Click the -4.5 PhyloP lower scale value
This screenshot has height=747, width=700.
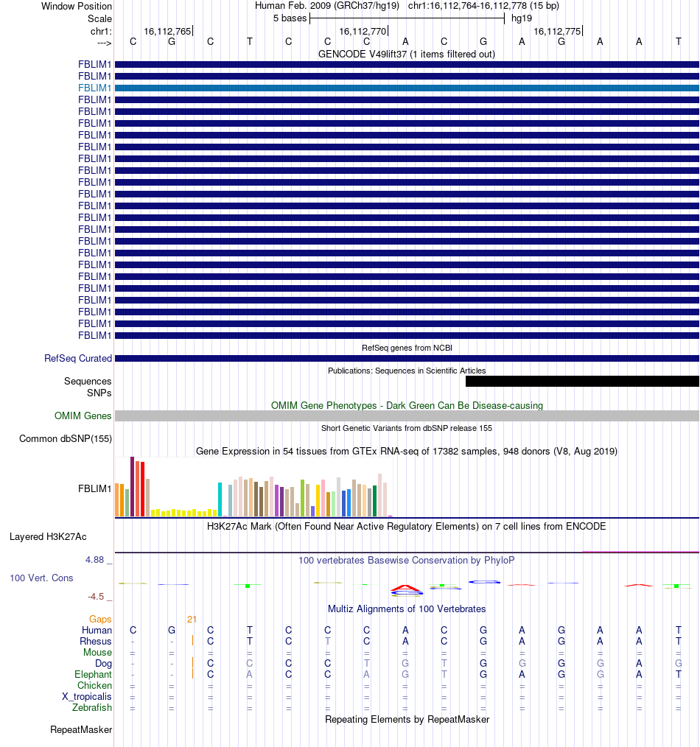(x=95, y=597)
